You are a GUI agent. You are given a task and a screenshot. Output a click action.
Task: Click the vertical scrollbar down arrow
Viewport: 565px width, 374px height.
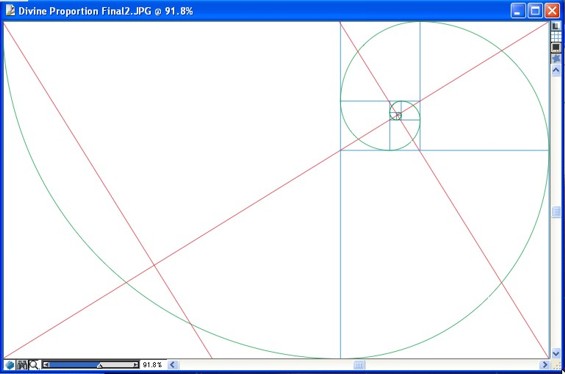(556, 353)
